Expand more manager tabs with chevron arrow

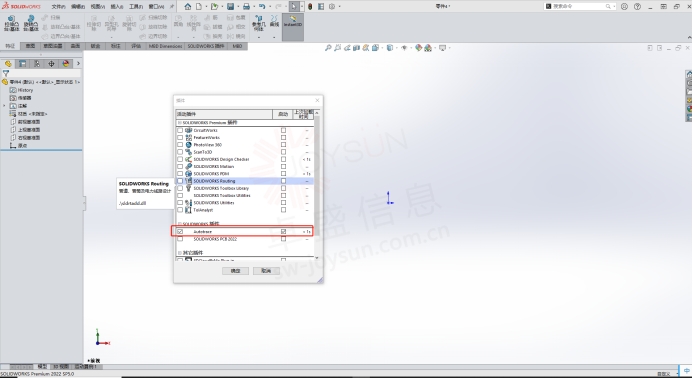coord(78,64)
